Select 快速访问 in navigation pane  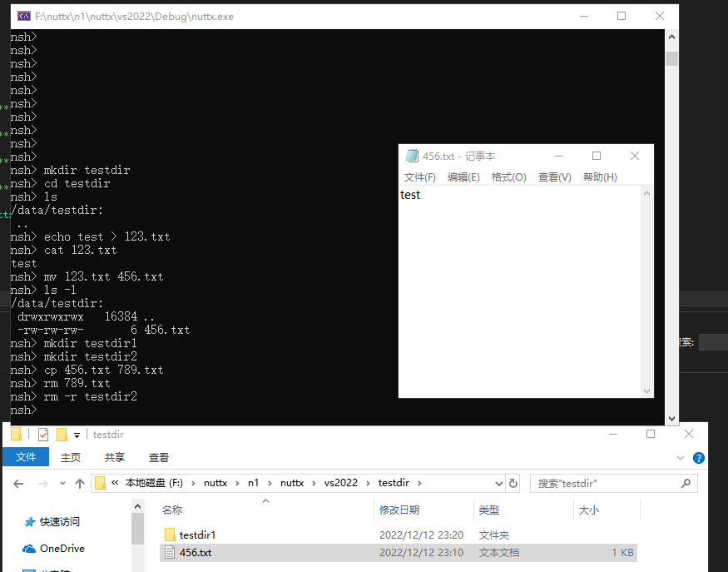(60, 522)
